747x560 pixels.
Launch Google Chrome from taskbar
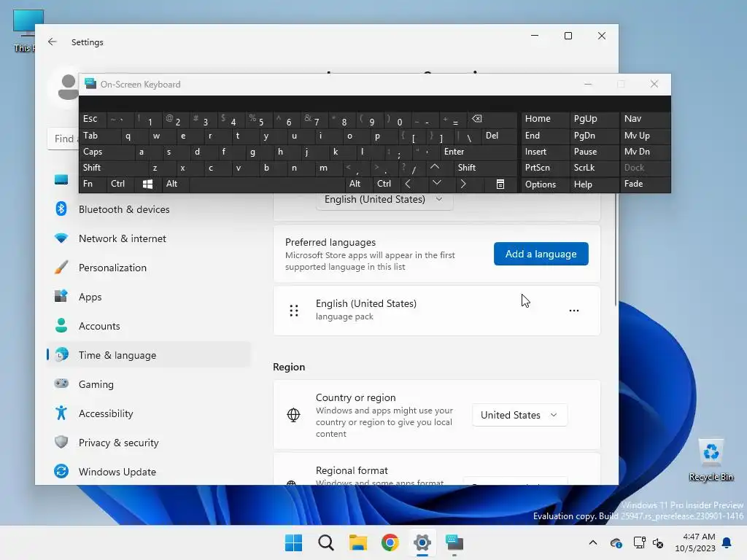[390, 542]
